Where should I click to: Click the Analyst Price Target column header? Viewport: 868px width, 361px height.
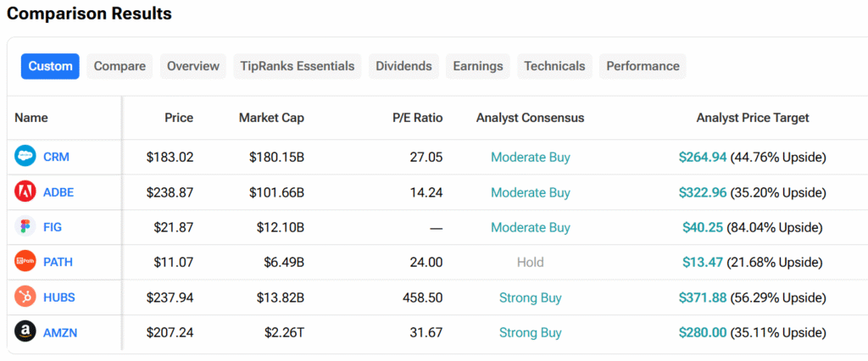pos(752,118)
